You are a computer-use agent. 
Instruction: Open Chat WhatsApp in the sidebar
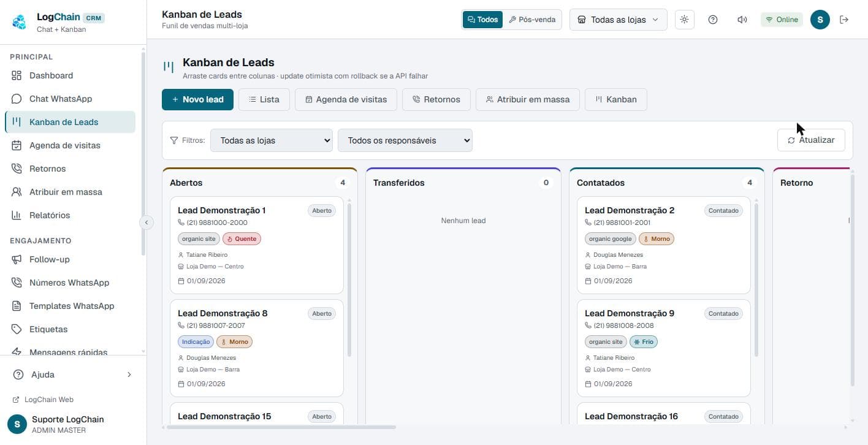70,99
